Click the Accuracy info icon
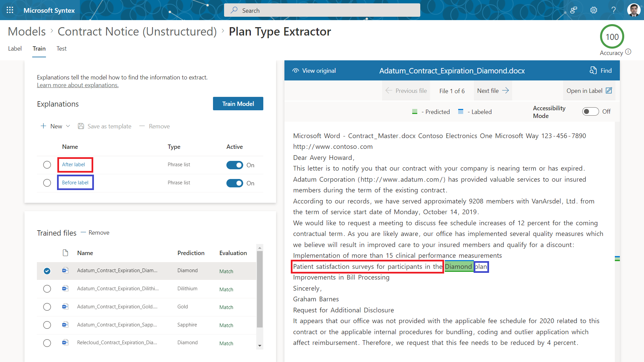Viewport: 644px width, 362px height. pyautogui.click(x=628, y=52)
